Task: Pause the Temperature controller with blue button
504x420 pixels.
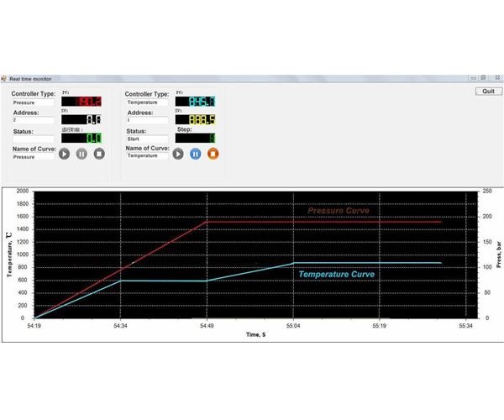Action: pos(196,154)
